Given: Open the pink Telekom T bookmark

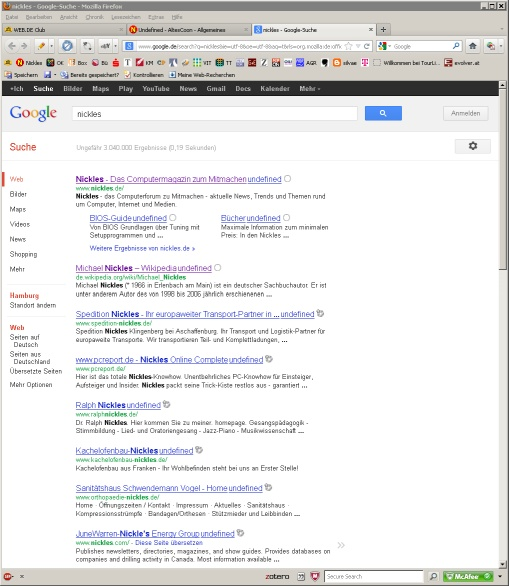Looking at the screenshot, I should [365, 63].
